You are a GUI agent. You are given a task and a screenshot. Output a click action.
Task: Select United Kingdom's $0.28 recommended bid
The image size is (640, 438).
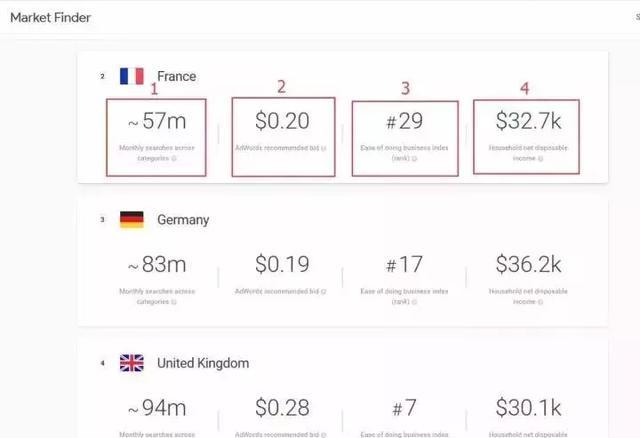click(x=282, y=407)
